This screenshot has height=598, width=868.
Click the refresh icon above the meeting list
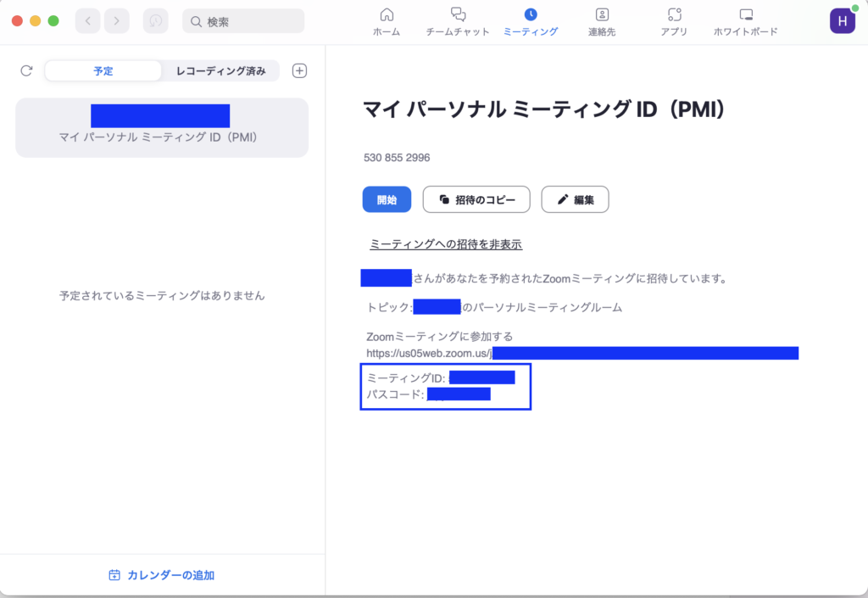coord(26,71)
